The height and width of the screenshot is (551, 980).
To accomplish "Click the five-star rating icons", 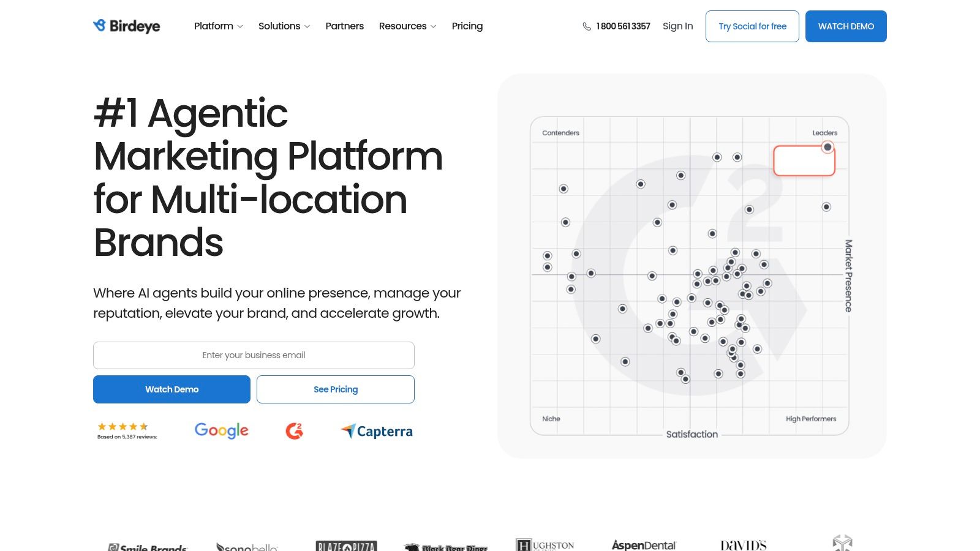I will (123, 426).
